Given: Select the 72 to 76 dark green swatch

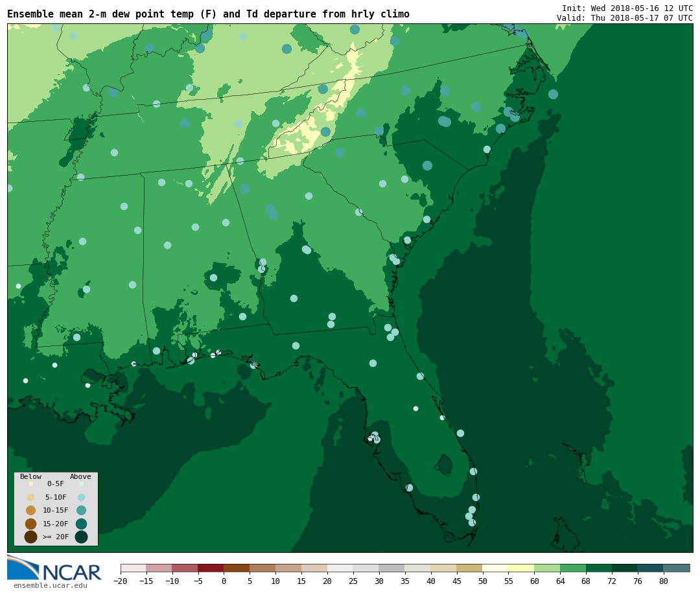Looking at the screenshot, I should (x=625, y=568).
